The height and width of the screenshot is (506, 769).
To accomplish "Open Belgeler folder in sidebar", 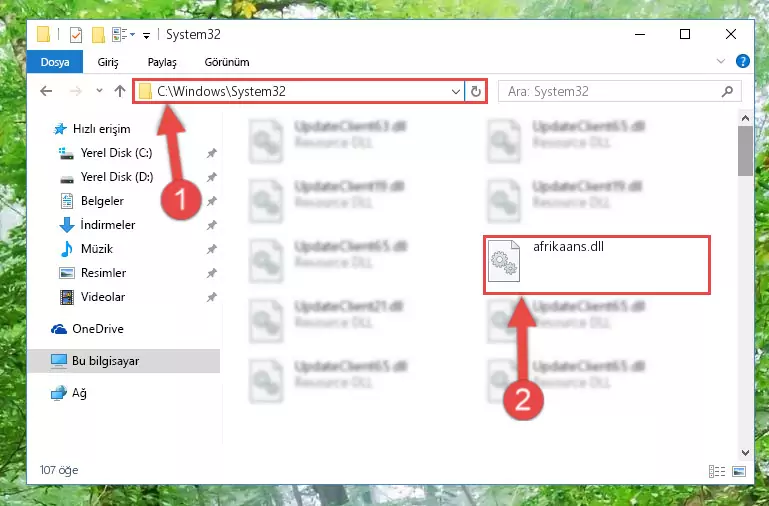I will [102, 201].
